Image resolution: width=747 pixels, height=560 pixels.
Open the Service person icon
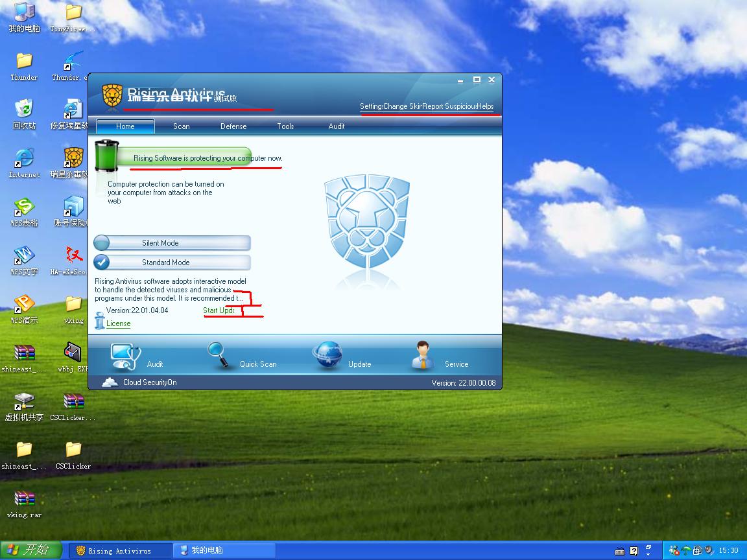422,355
